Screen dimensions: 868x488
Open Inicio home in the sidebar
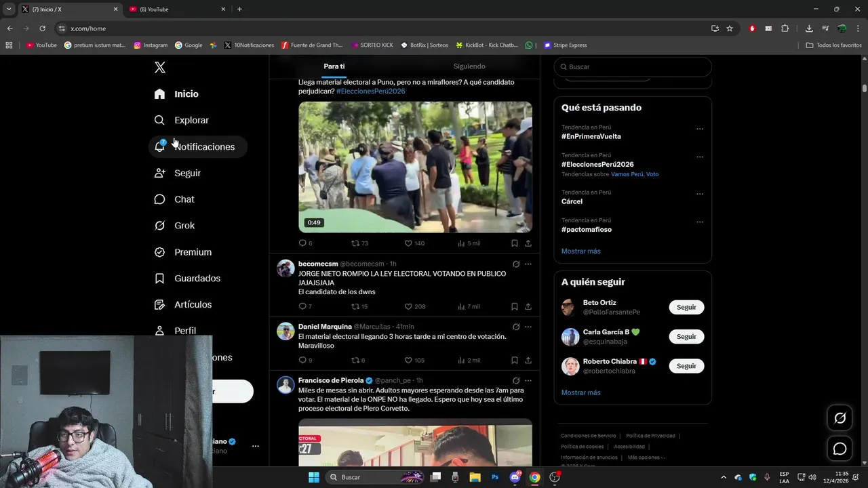tap(177, 94)
